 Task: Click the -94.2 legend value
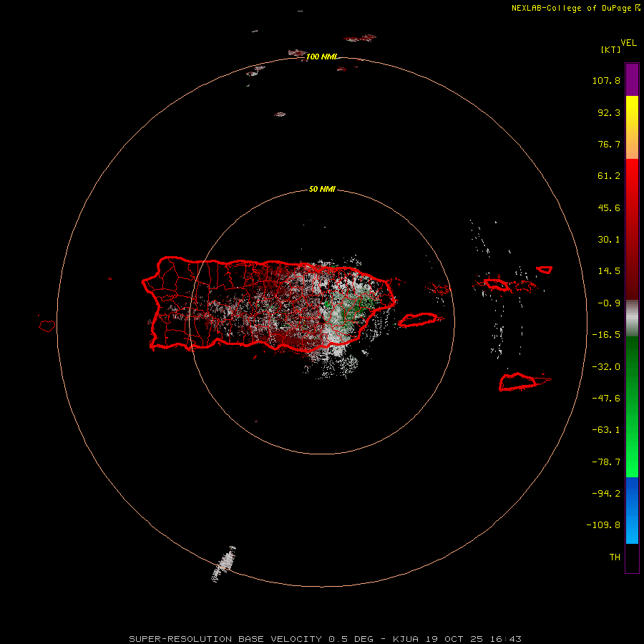pos(606,494)
